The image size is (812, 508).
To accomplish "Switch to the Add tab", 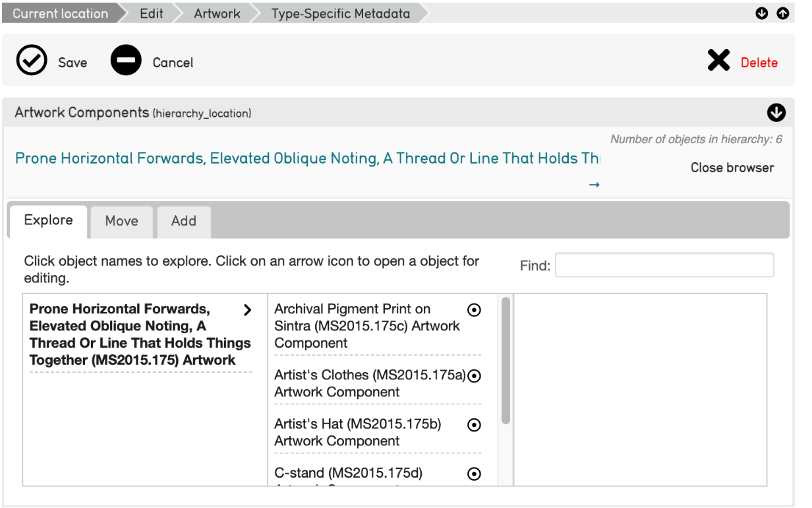I will [184, 221].
